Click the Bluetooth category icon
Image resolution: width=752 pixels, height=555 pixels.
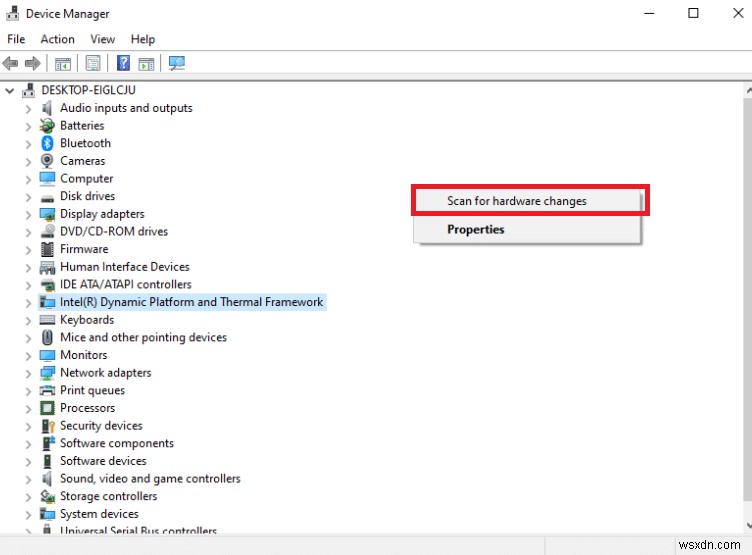(x=47, y=143)
